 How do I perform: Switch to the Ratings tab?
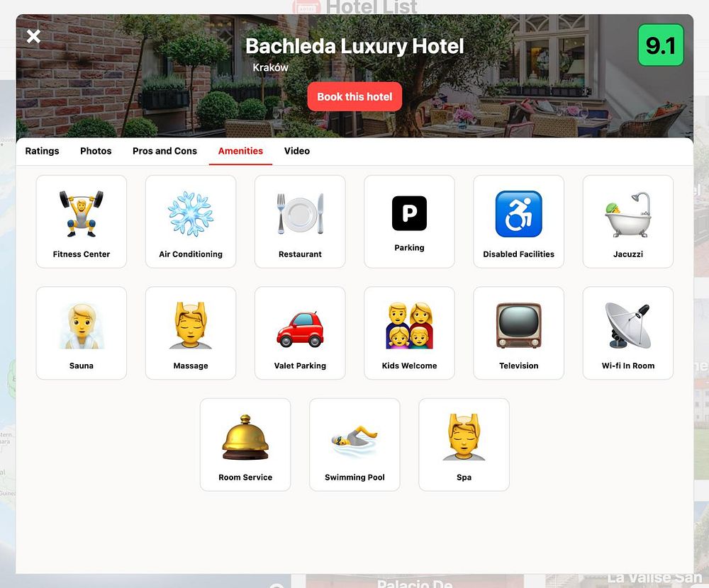[x=42, y=151]
